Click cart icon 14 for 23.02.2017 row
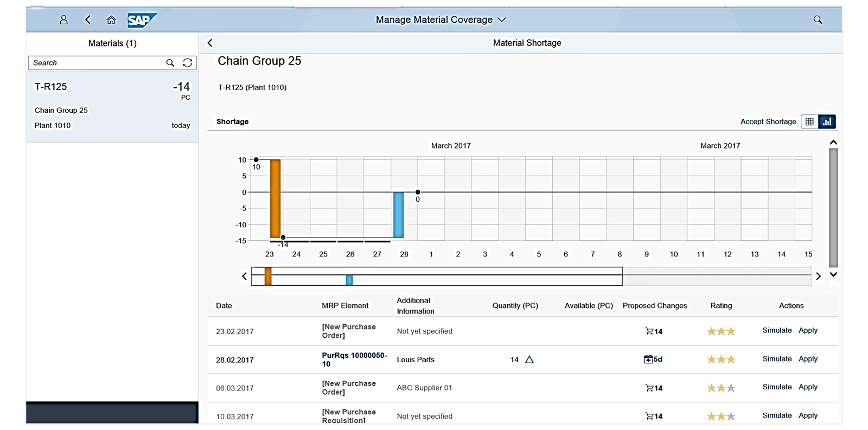The image size is (868, 430). (x=654, y=331)
